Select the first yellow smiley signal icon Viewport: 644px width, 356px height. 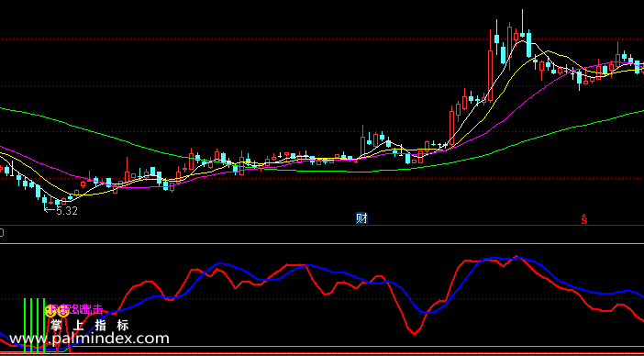[x=50, y=311]
